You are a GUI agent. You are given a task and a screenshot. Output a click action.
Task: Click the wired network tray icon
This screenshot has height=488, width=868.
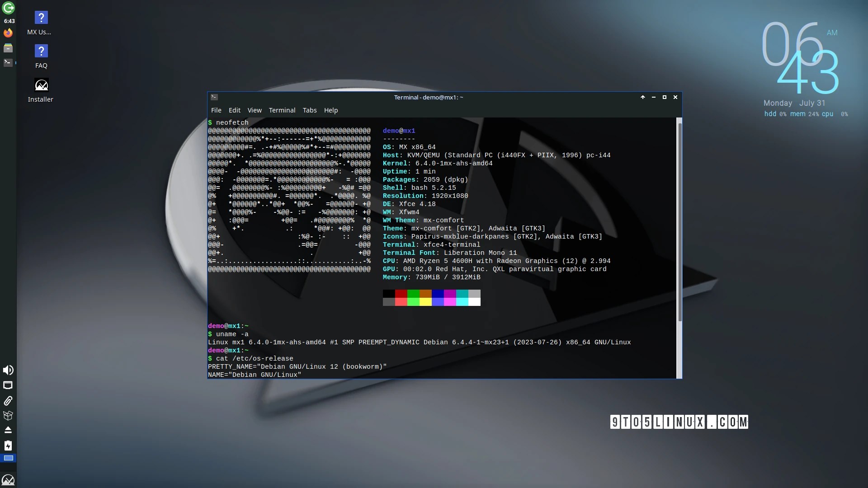8,385
